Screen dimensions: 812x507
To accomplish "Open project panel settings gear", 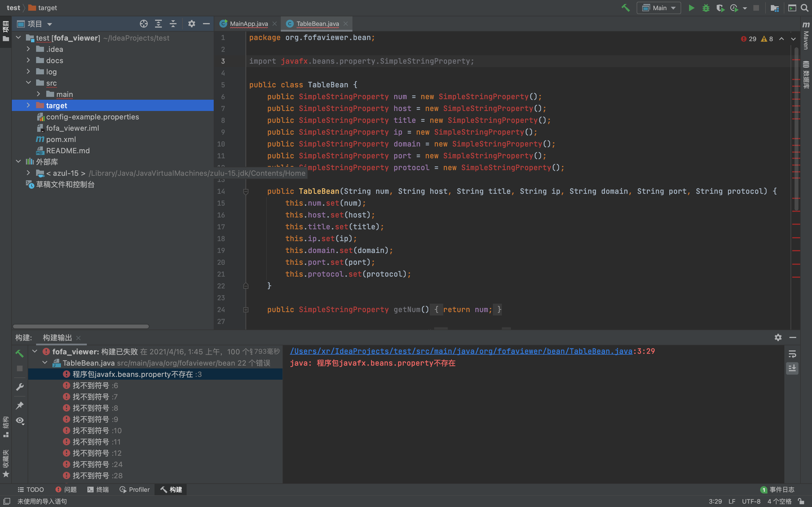I will (x=191, y=24).
